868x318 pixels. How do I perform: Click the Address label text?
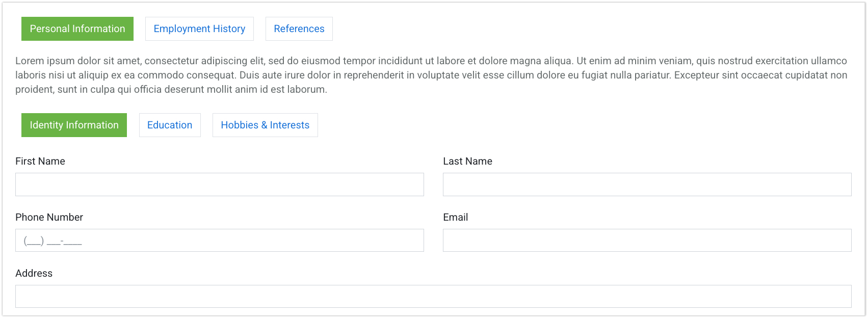[x=34, y=274]
